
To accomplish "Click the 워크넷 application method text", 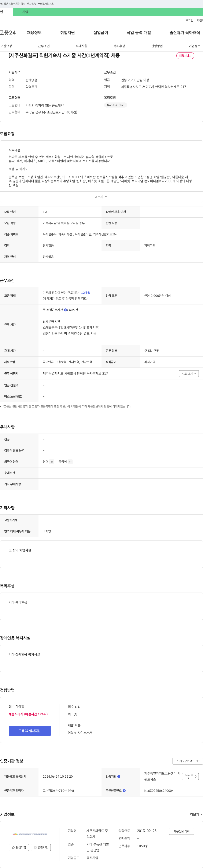I will (x=72, y=714).
